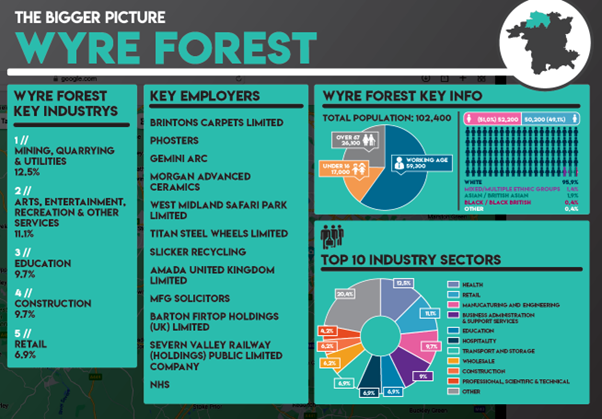This screenshot has width=602, height=419.
Task: Click MFG Solicitors employer entry
Action: pyautogui.click(x=190, y=298)
